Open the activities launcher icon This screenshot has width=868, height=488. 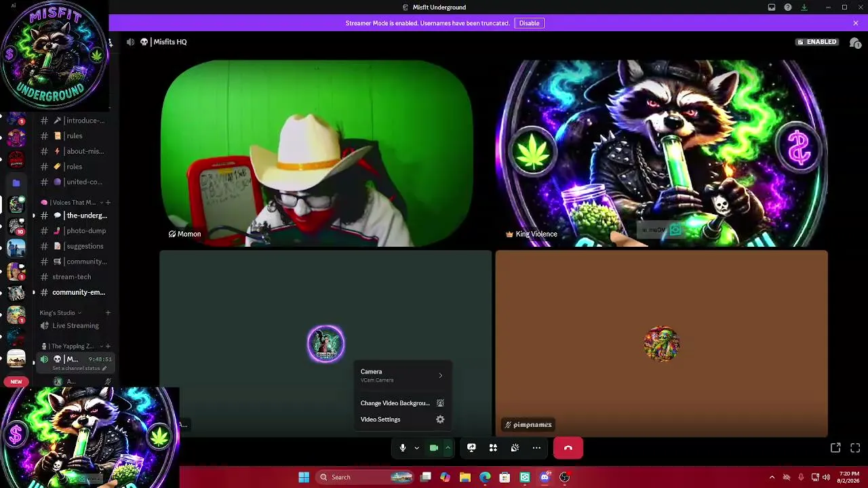point(493,448)
